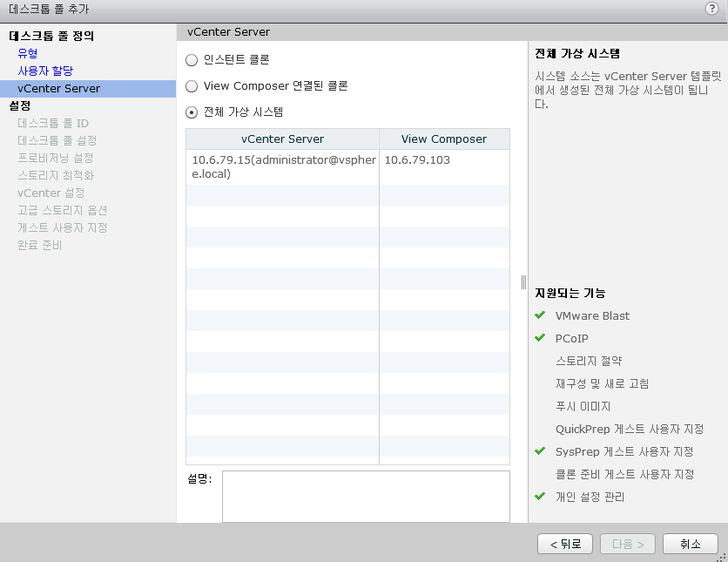The image size is (728, 562).
Task: Click the < 뒤로 back button
Action: coord(565,544)
